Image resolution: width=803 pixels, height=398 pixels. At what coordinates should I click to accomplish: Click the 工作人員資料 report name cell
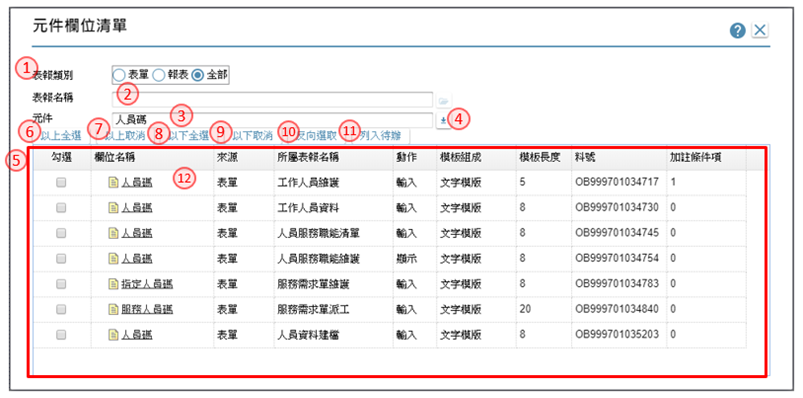[308, 207]
